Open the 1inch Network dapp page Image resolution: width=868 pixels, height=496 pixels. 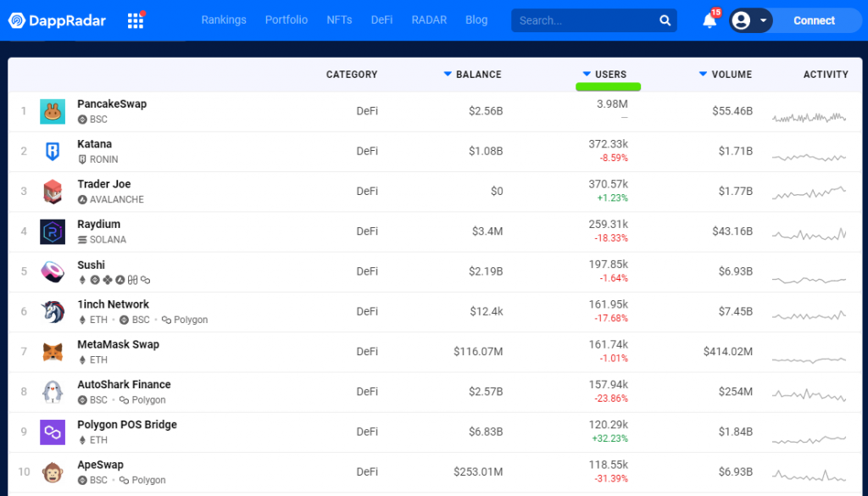click(113, 304)
